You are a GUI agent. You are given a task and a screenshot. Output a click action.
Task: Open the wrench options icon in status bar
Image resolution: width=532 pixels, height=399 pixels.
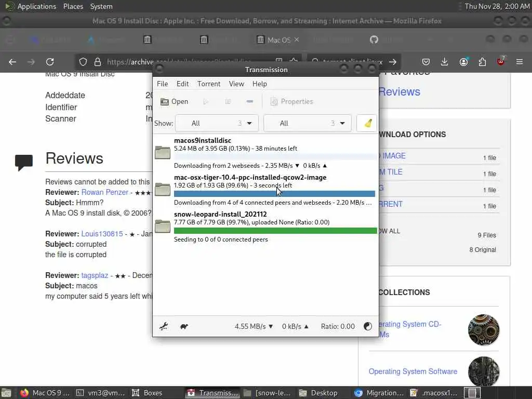[164, 326]
